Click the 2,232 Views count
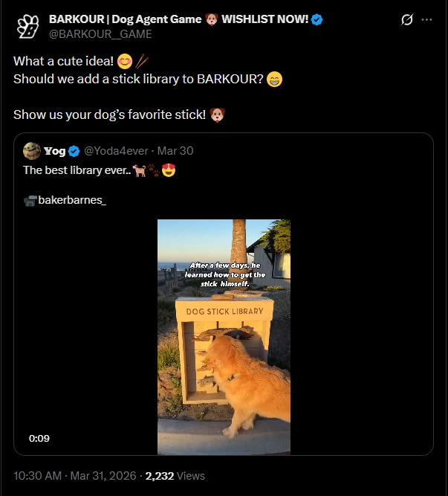Image resolution: width=448 pixels, height=496 pixels. [x=175, y=476]
